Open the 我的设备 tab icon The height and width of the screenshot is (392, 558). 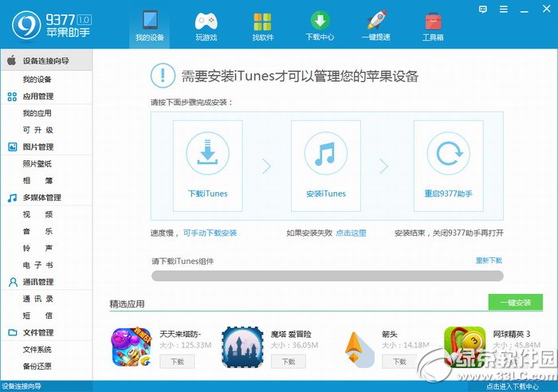pos(150,20)
